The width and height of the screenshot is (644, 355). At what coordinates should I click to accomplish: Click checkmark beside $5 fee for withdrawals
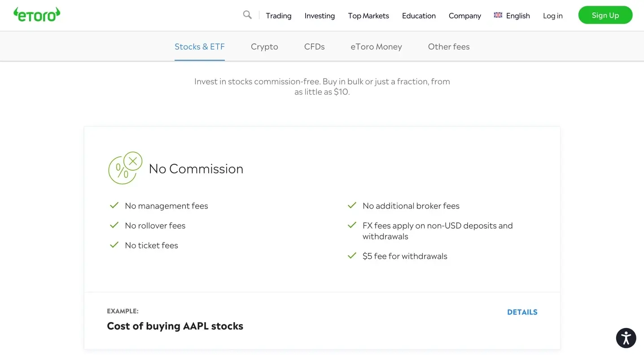click(x=352, y=256)
